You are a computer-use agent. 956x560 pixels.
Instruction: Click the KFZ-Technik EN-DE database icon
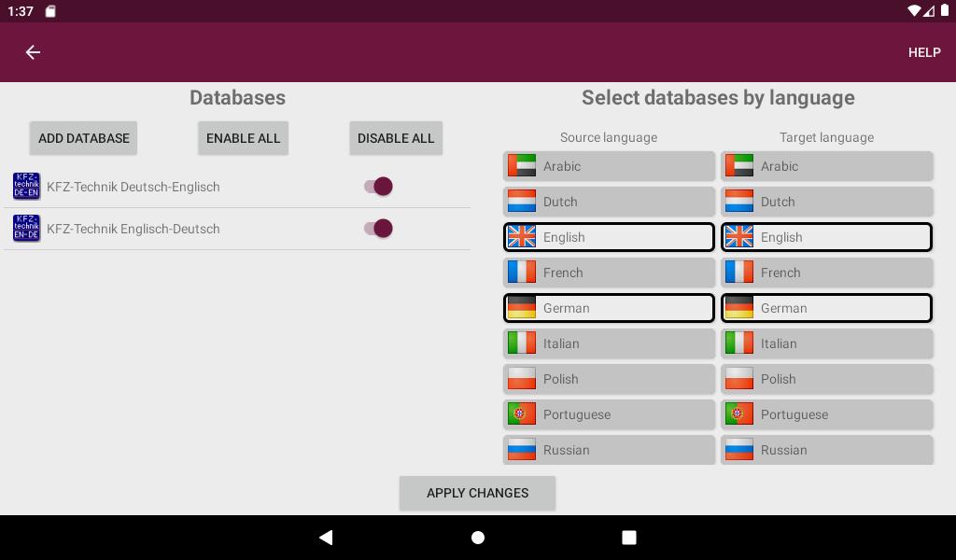[x=26, y=228]
